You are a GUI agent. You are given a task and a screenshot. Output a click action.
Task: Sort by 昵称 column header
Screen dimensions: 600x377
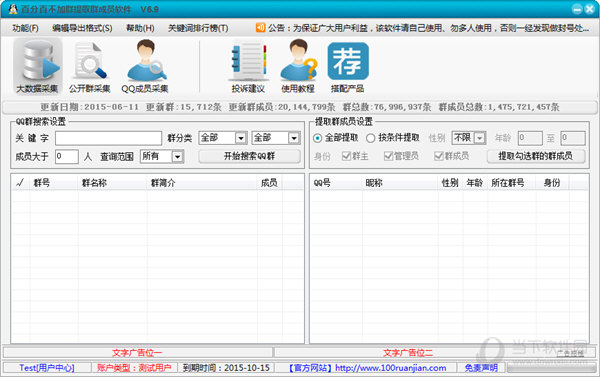tap(400, 183)
